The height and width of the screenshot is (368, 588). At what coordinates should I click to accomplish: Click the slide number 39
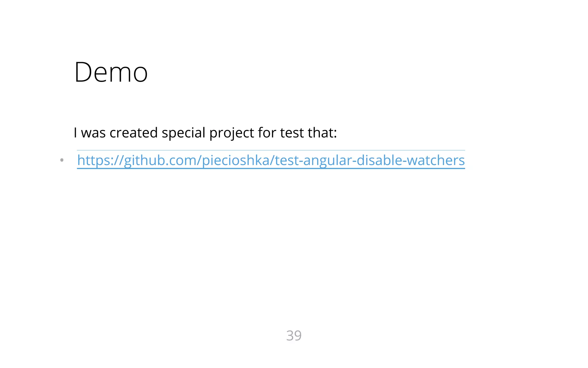point(294,336)
